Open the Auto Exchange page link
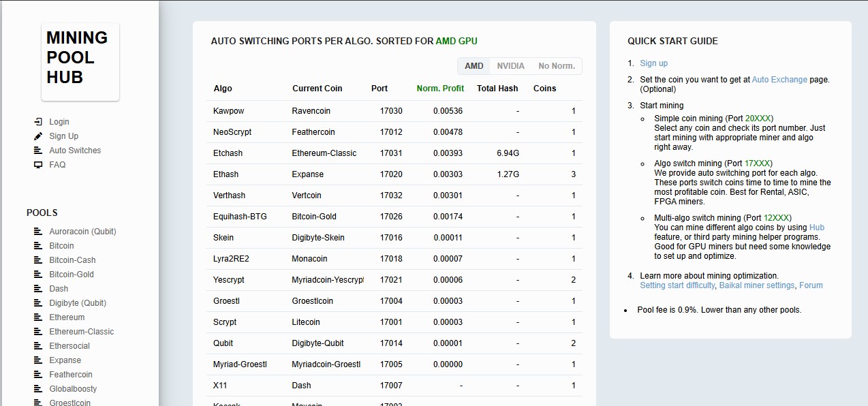Screen dimensions: 868x406 pyautogui.click(x=779, y=79)
